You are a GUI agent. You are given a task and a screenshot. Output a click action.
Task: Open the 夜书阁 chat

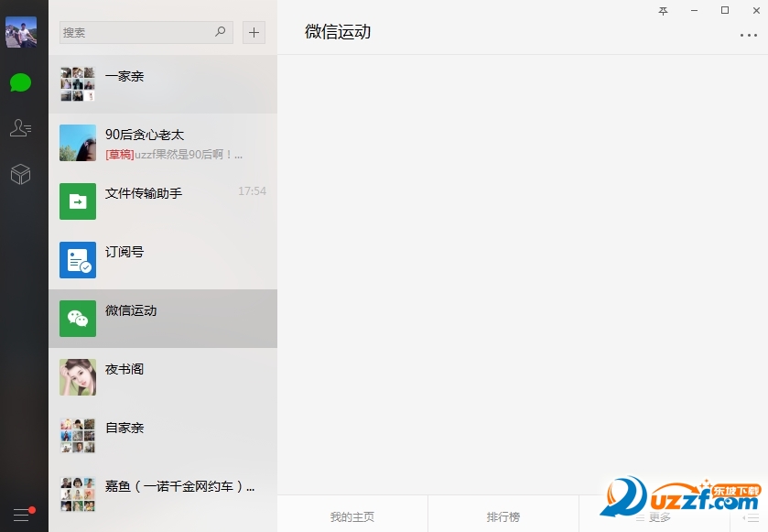[163, 377]
